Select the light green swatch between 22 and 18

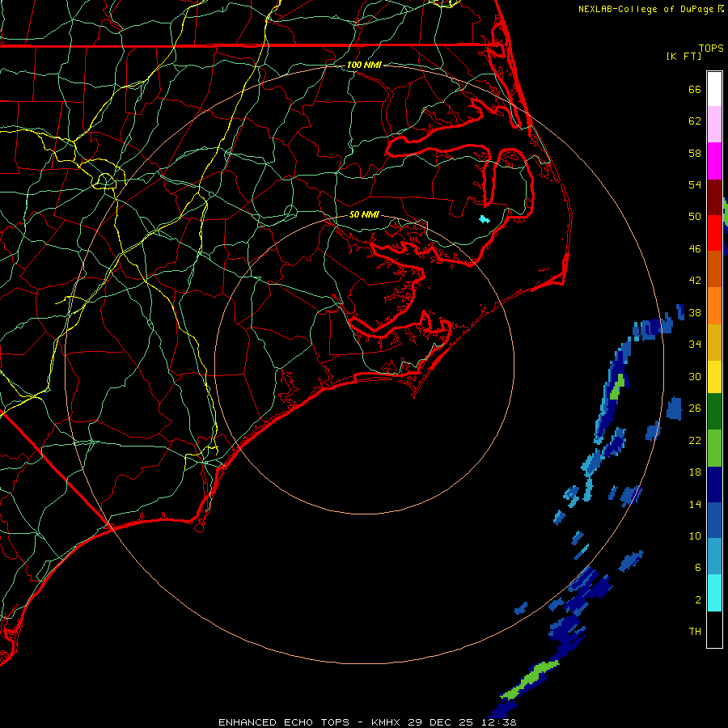714,448
